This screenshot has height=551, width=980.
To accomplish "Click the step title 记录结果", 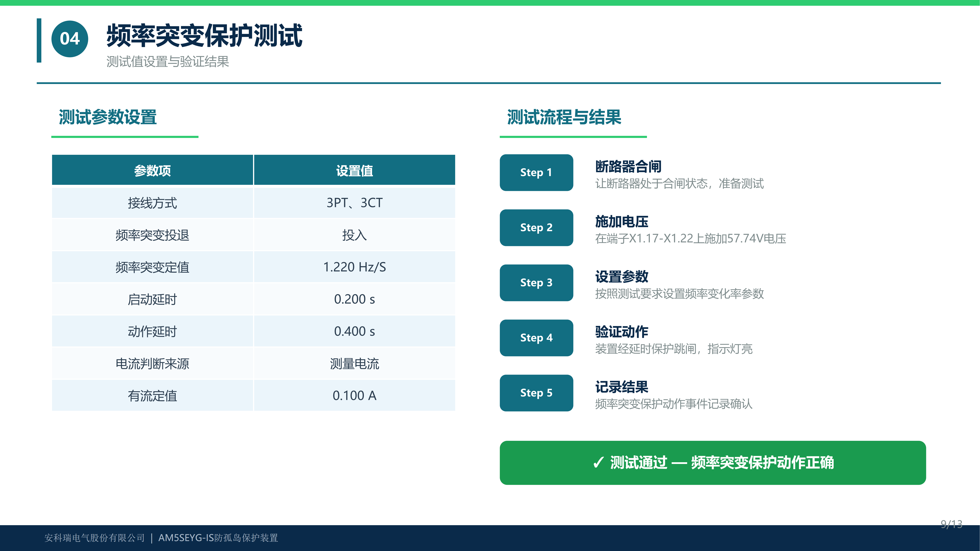I will point(622,387).
